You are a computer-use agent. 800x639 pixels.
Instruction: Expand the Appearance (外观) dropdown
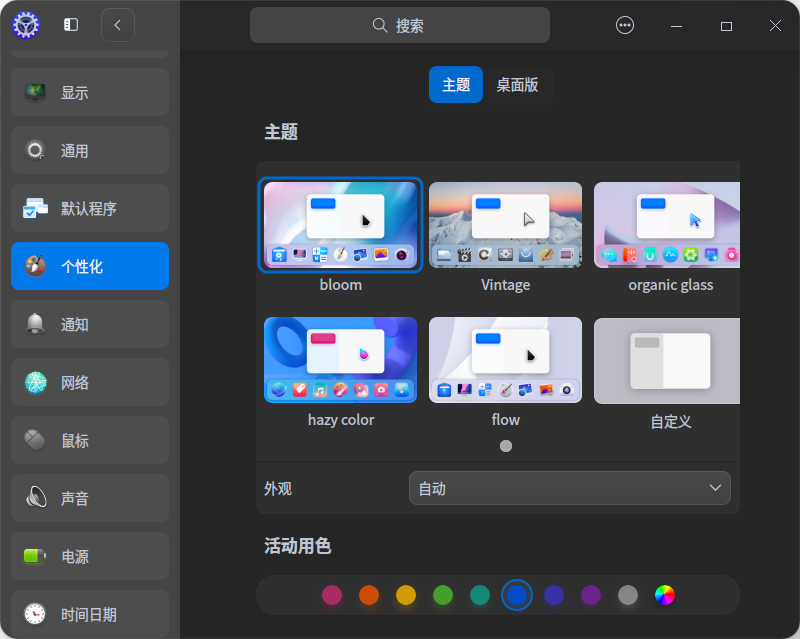tap(569, 488)
